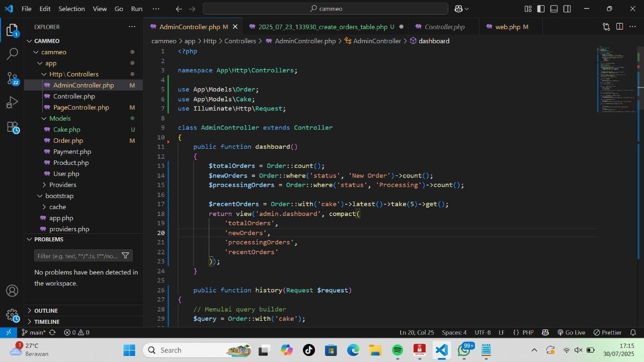Open the Extensions view

click(x=12, y=127)
